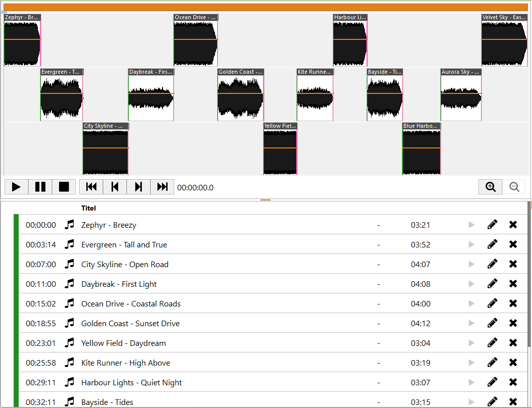Stop playback with the Stop button
Image resolution: width=532 pixels, height=408 pixels.
point(64,187)
